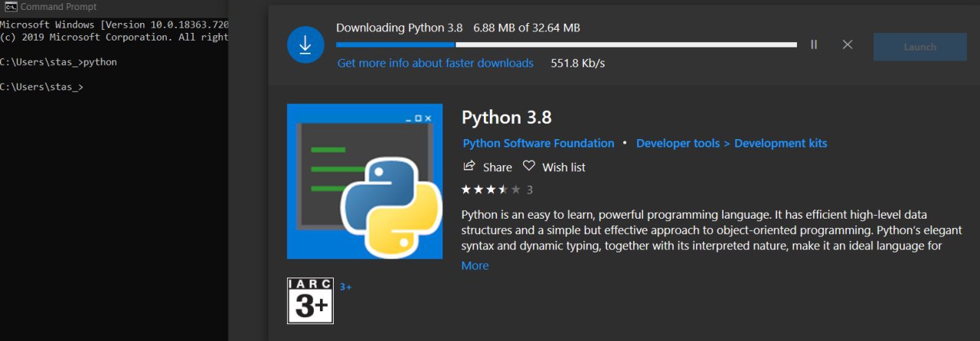The width and height of the screenshot is (980, 341).
Task: Click the 'Python 3.8' app title text
Action: click(507, 118)
